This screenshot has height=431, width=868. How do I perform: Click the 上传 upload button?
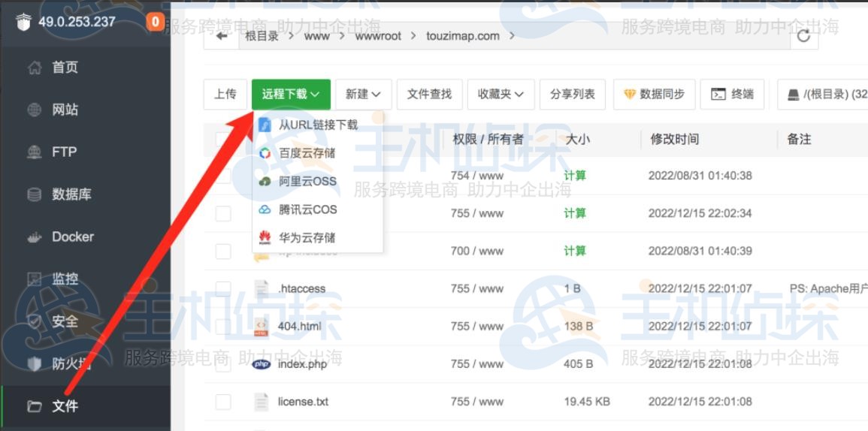click(x=225, y=94)
